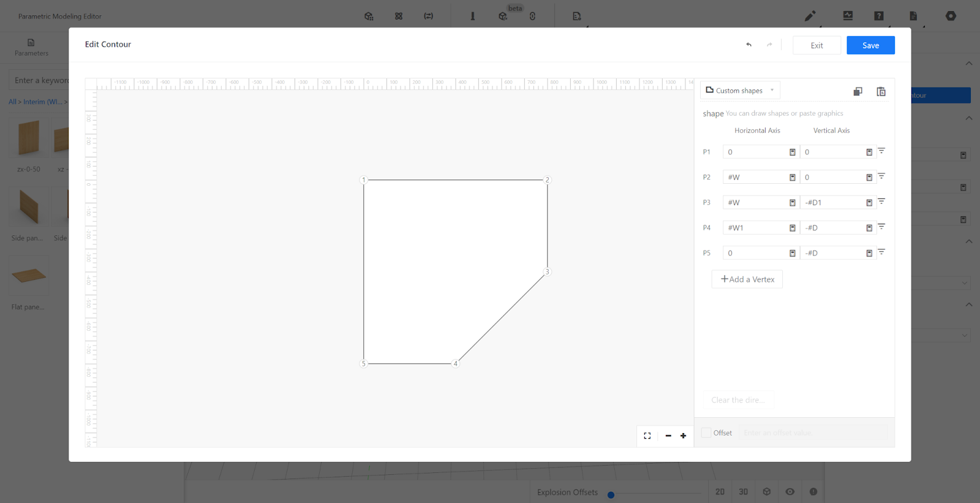Click the copy shape icon
The height and width of the screenshot is (503, 980).
pyautogui.click(x=858, y=91)
